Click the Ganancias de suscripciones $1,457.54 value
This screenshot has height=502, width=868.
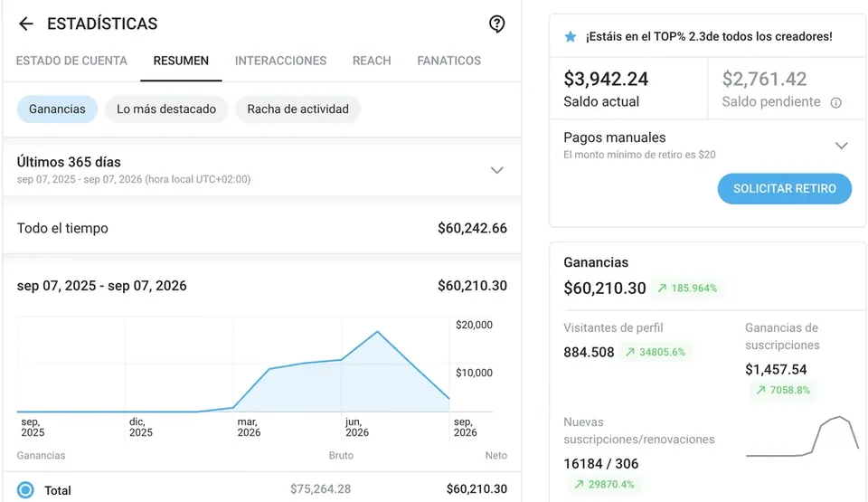click(x=776, y=370)
